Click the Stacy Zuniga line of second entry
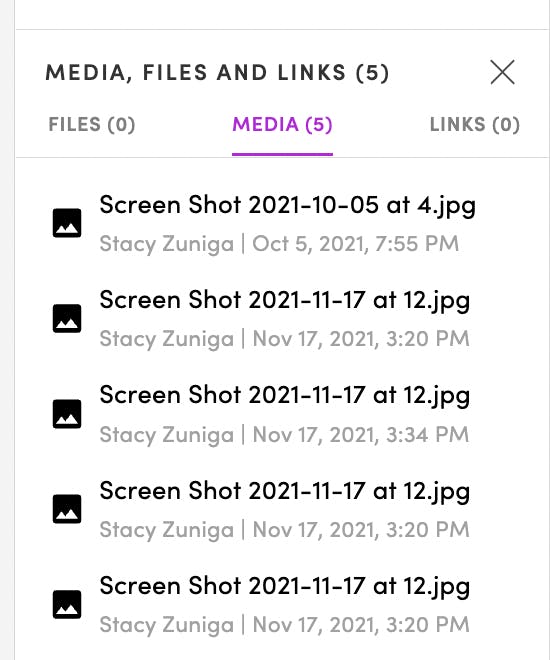558x660 pixels. click(x=284, y=339)
